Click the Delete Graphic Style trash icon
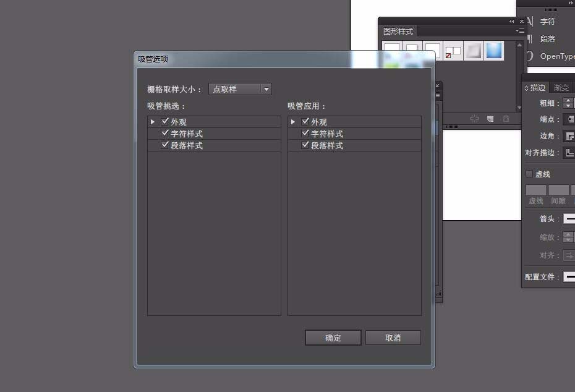 505,118
